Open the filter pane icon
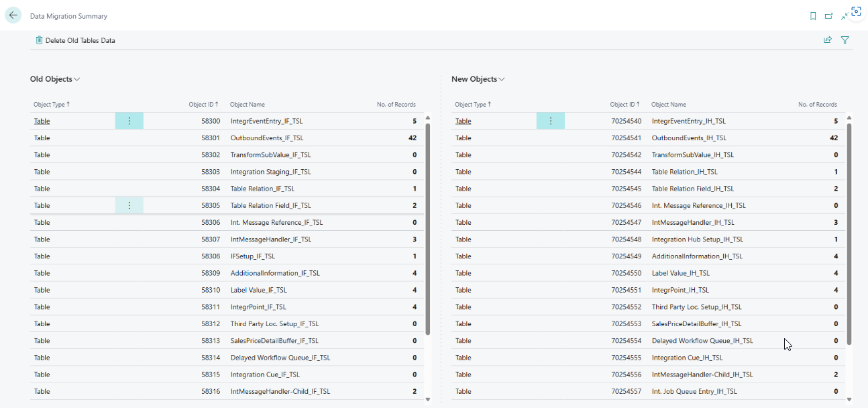 [x=845, y=40]
